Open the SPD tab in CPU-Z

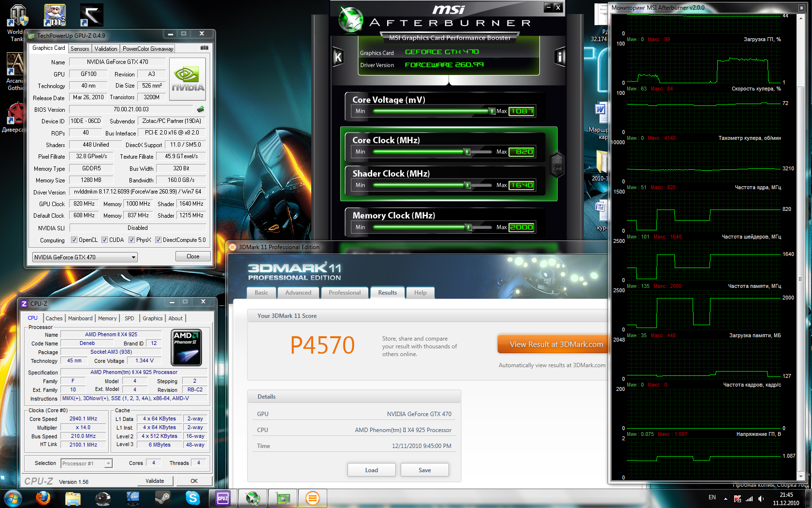130,318
